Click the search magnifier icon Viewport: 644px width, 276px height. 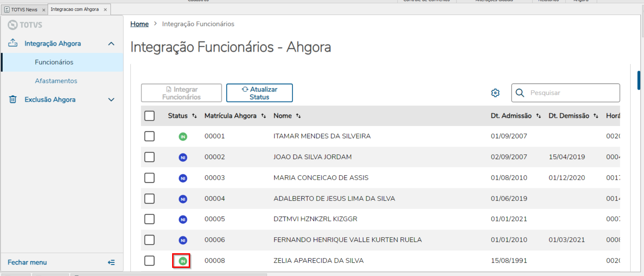pyautogui.click(x=520, y=93)
